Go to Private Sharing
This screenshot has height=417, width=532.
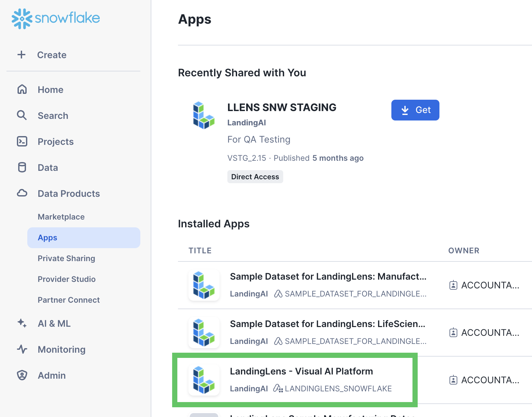point(66,258)
